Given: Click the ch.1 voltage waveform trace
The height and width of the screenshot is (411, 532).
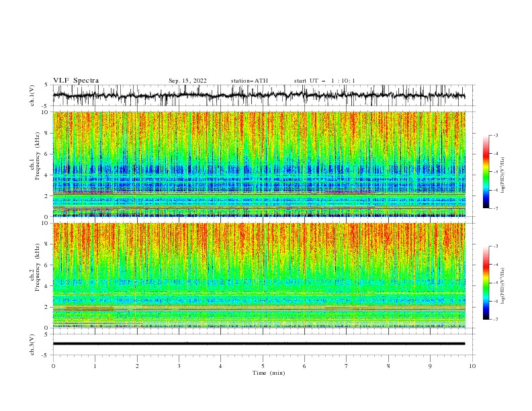Looking at the screenshot, I should [259, 95].
